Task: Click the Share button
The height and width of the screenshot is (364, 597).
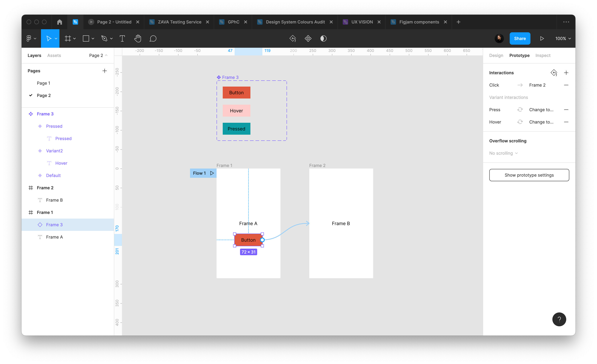Action: tap(520, 38)
